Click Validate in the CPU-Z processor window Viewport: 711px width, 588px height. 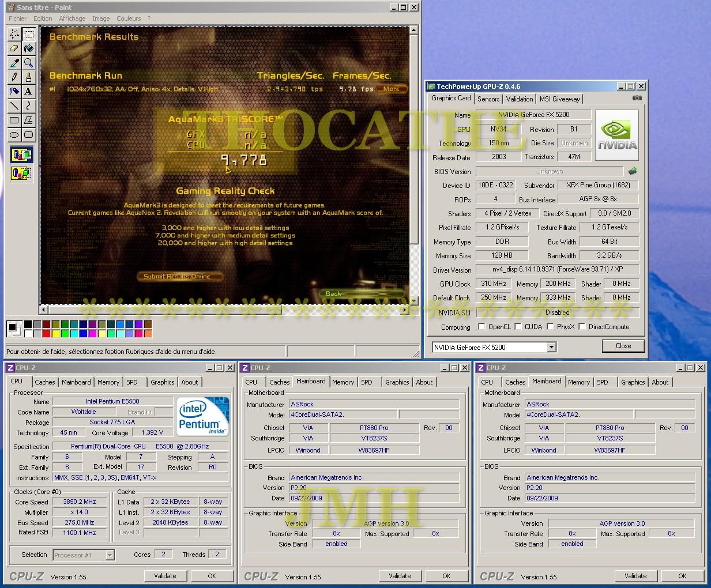coord(165,576)
